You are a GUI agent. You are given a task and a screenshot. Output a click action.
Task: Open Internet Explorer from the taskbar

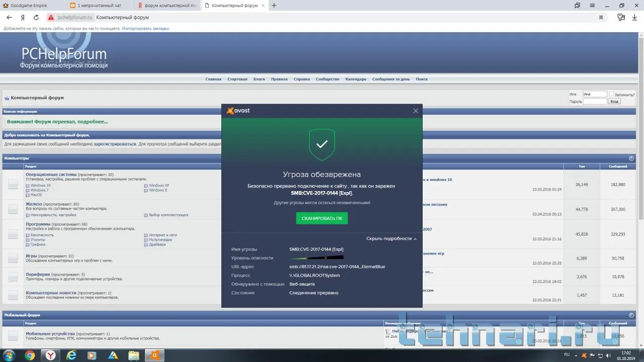coord(71,355)
